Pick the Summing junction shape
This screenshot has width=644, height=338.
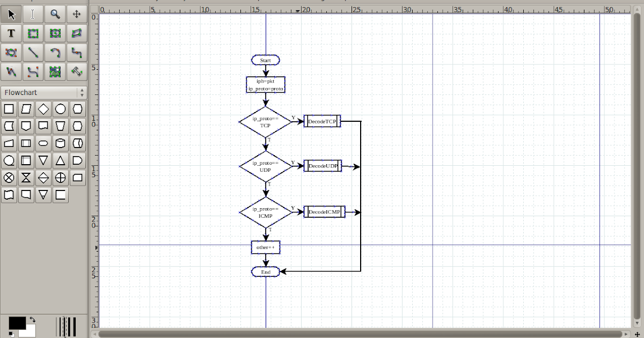(x=9, y=178)
